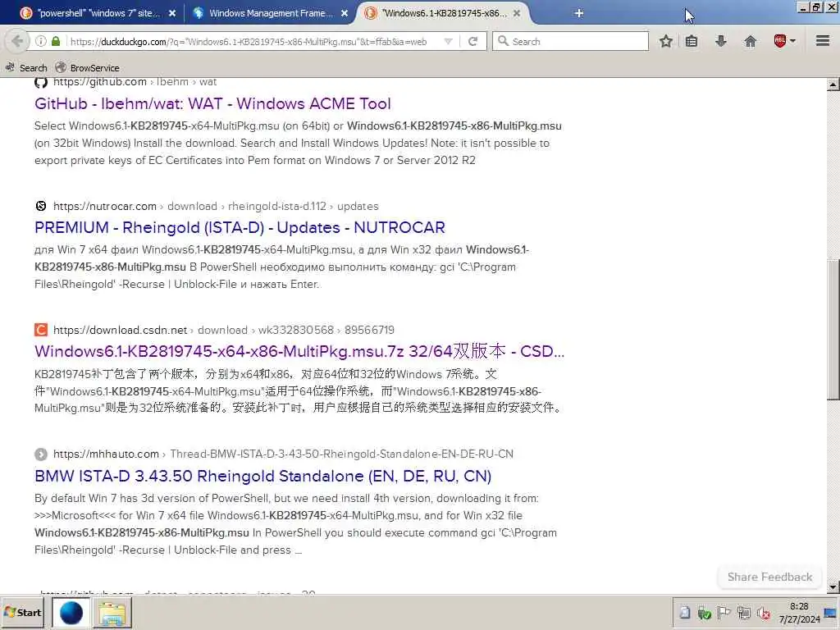The image size is (840, 630).
Task: Go to home page icon
Action: pos(750,41)
